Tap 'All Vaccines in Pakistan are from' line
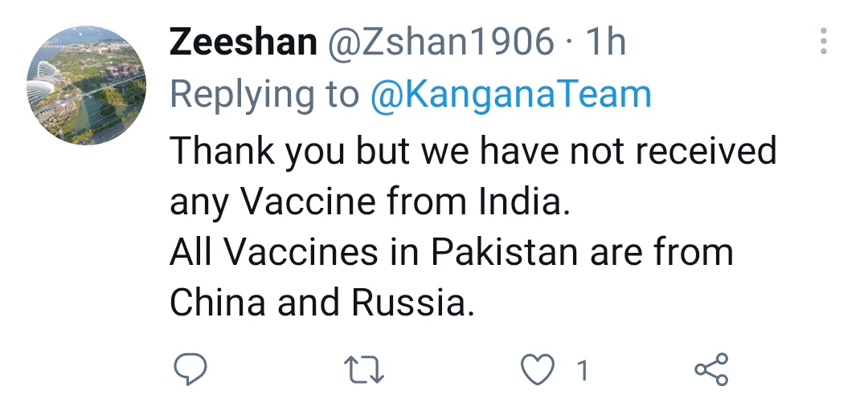 click(451, 252)
